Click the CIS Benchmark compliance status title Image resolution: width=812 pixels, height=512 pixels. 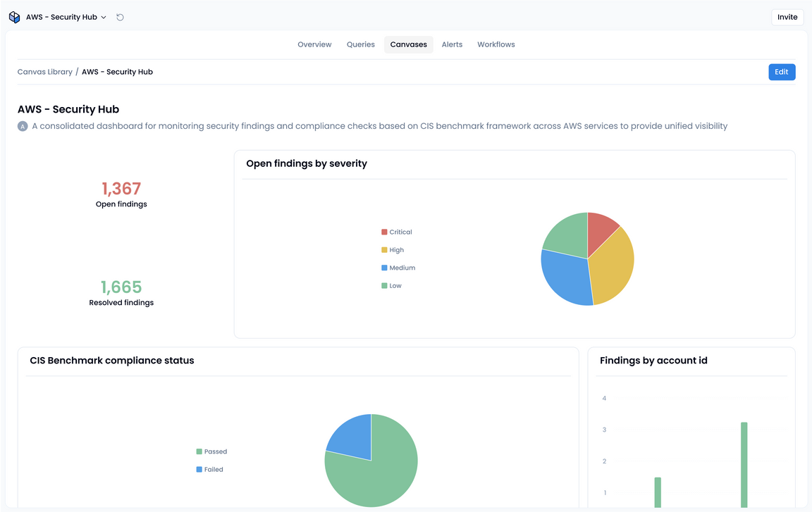tap(112, 361)
